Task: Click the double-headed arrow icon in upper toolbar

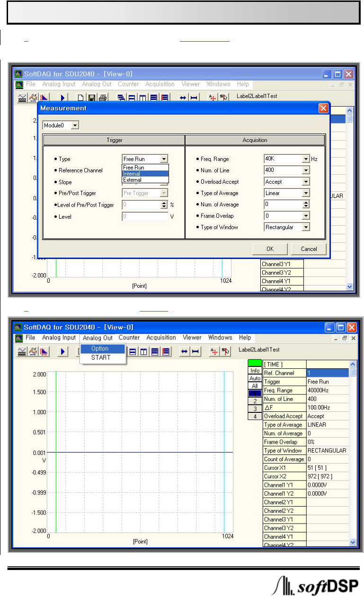Action: click(x=183, y=98)
